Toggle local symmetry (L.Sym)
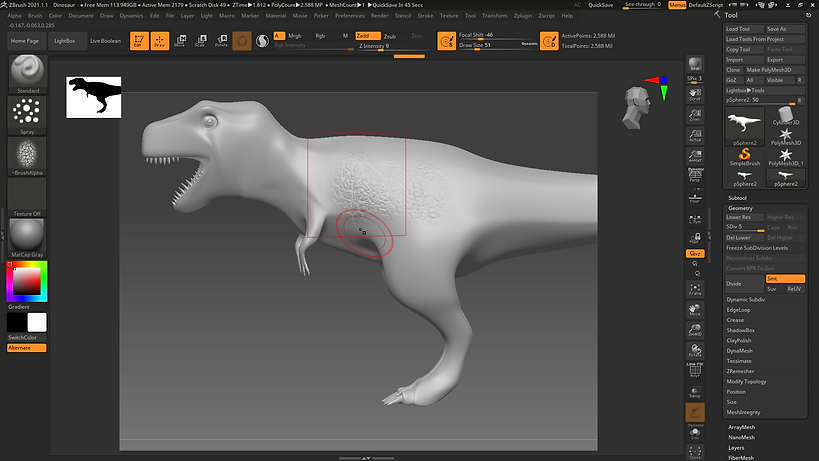 coord(695,219)
